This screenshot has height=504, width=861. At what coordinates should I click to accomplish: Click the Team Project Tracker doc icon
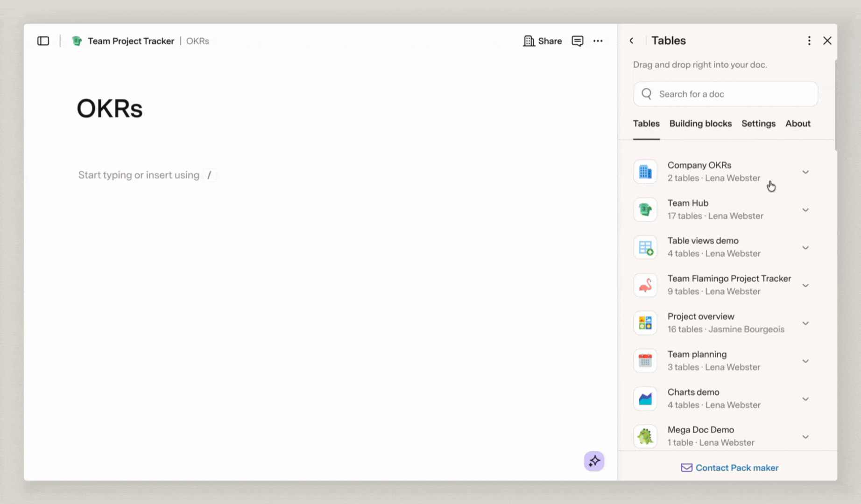pos(77,41)
